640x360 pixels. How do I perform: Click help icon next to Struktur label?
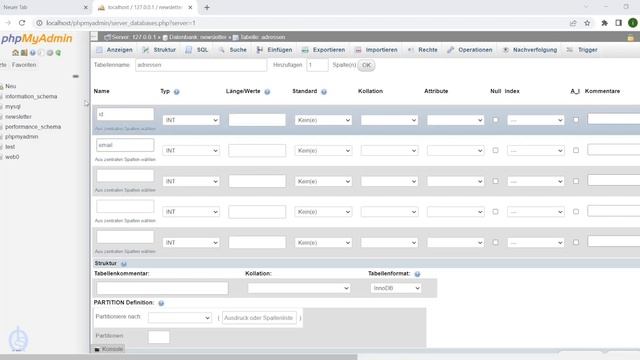124,264
